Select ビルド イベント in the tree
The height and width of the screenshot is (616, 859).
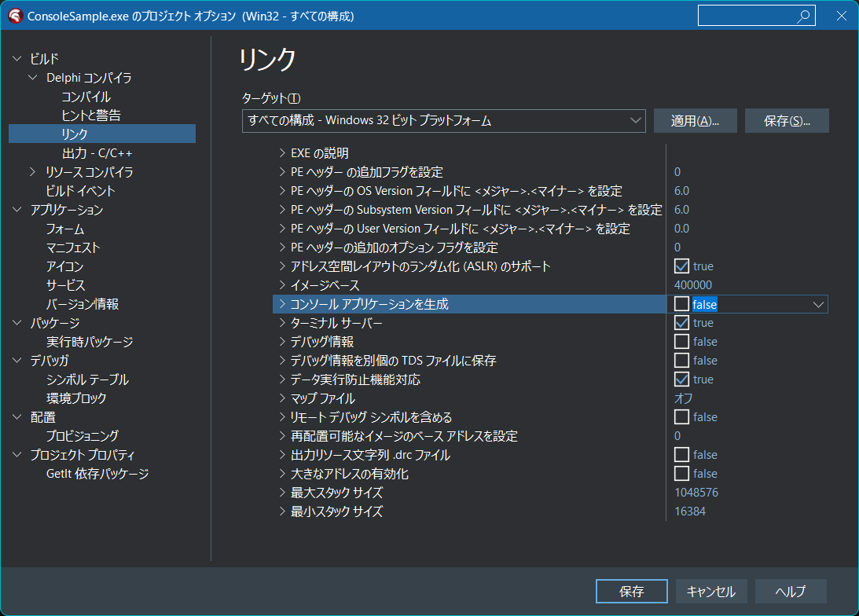pos(80,191)
